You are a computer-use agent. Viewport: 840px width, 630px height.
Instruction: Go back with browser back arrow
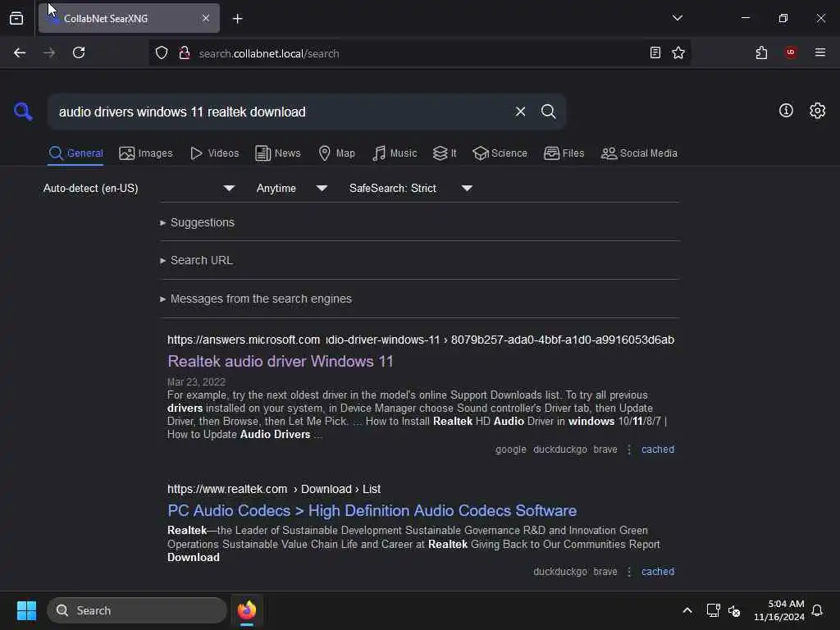pyautogui.click(x=20, y=52)
